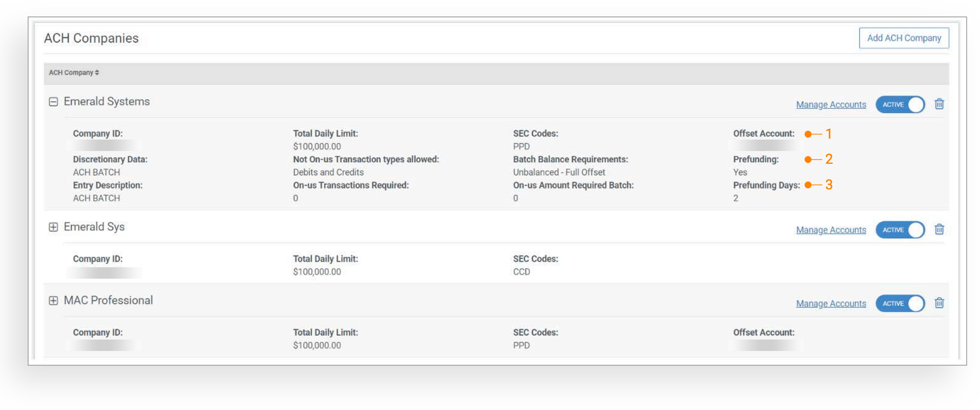Switch off MAC Professional active status
The height and width of the screenshot is (410, 980).
[x=900, y=303]
